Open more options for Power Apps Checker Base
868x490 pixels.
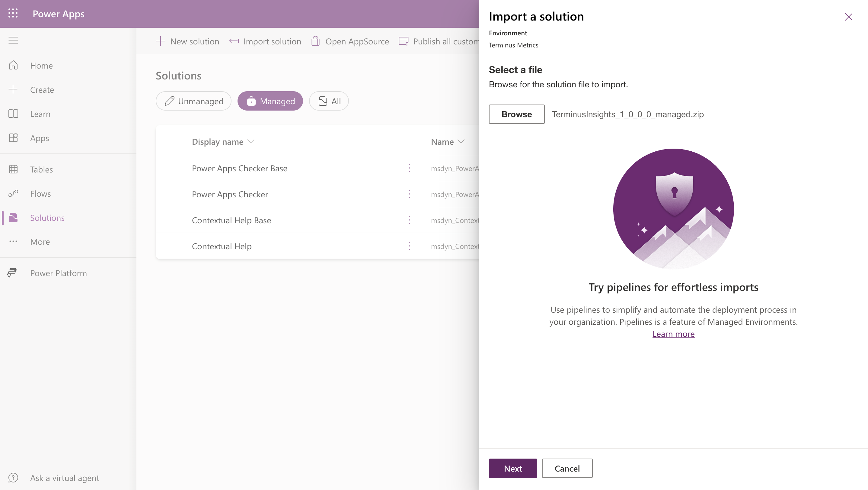(x=409, y=168)
